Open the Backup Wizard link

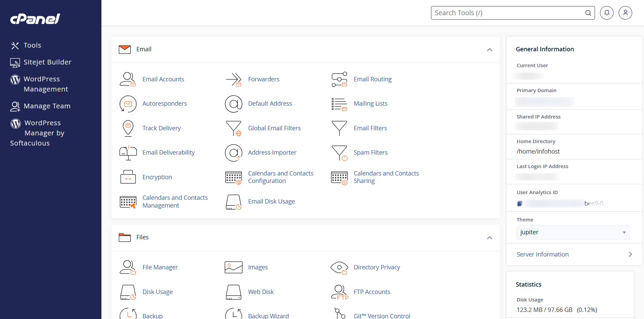268,316
